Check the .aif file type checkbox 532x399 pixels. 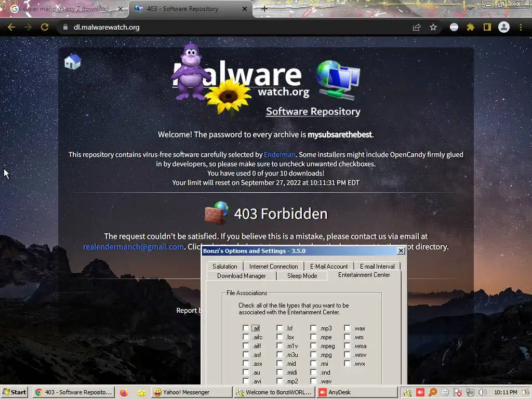tap(246, 328)
